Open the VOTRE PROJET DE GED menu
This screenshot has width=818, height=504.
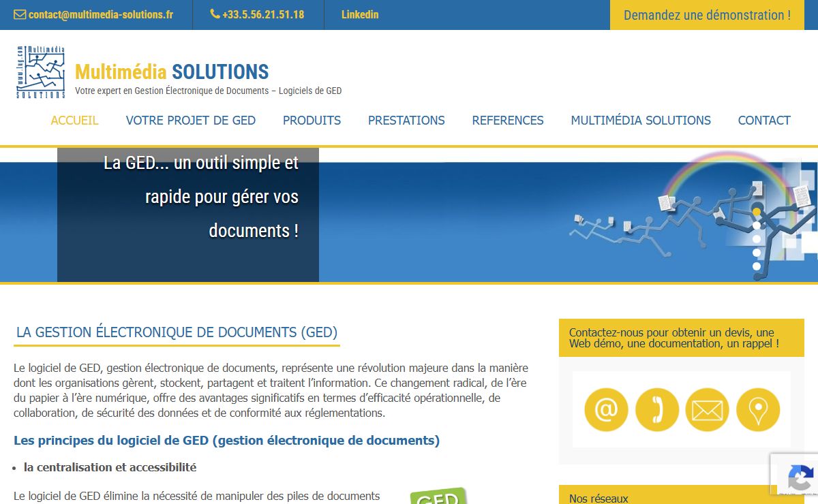click(191, 121)
